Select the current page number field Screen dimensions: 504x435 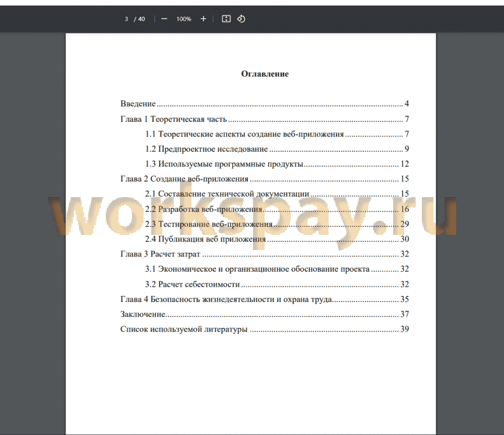tap(127, 19)
